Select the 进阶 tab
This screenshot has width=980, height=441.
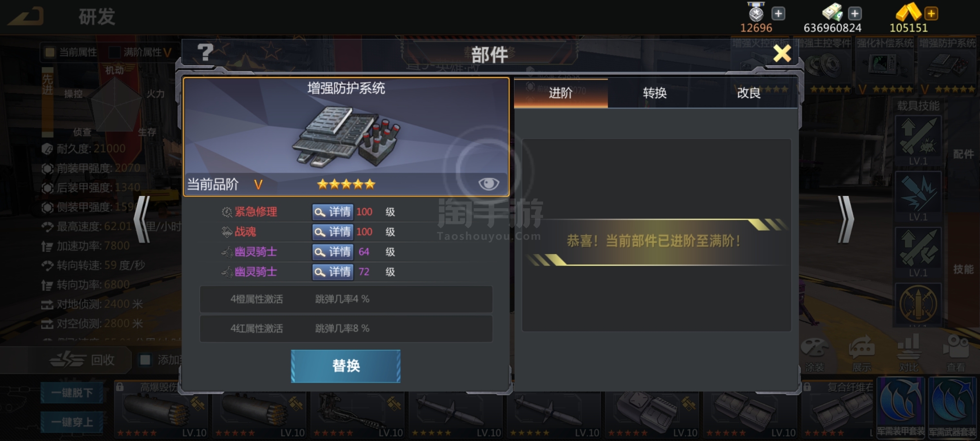coord(561,94)
